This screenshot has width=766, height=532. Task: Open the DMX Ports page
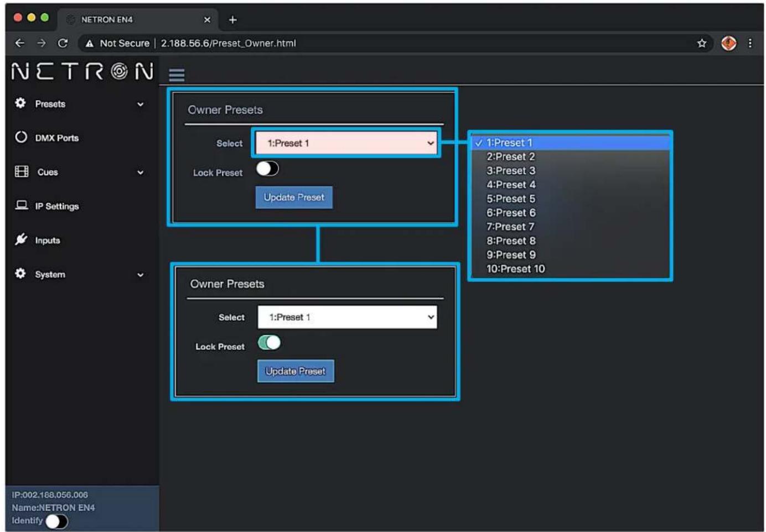coord(57,138)
